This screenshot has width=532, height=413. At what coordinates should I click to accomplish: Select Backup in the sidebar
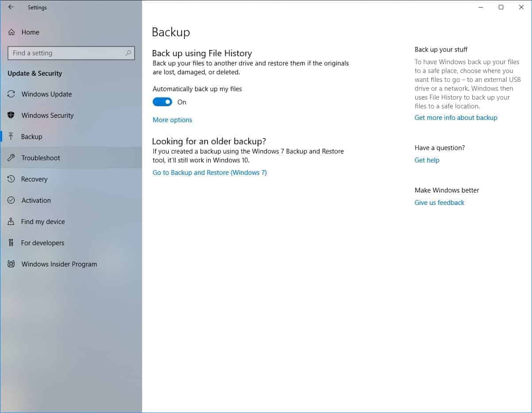32,137
